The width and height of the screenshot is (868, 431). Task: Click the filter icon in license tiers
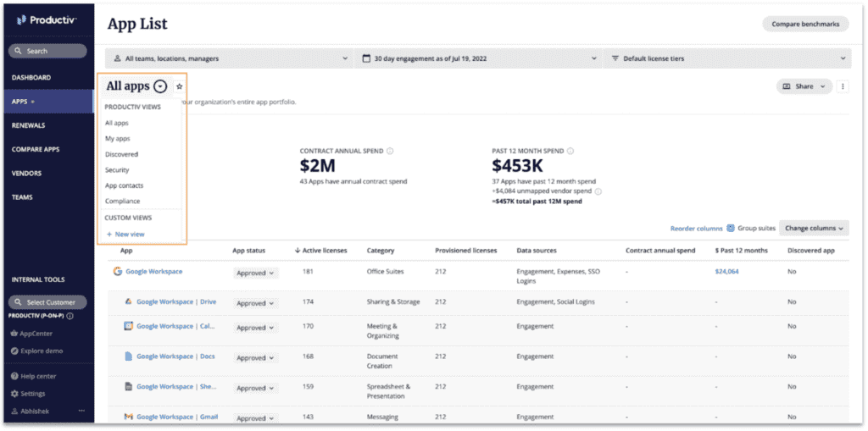pyautogui.click(x=615, y=58)
